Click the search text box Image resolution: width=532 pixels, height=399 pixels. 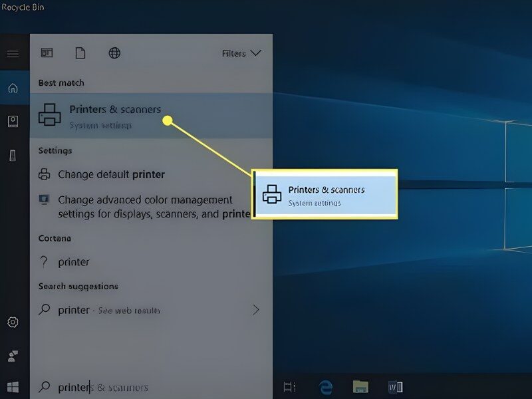click(x=153, y=387)
